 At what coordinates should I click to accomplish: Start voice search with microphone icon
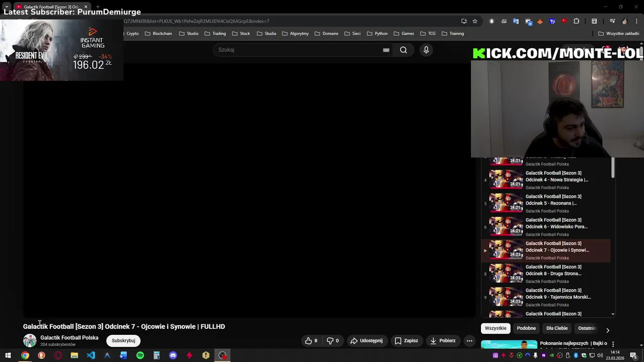click(426, 50)
